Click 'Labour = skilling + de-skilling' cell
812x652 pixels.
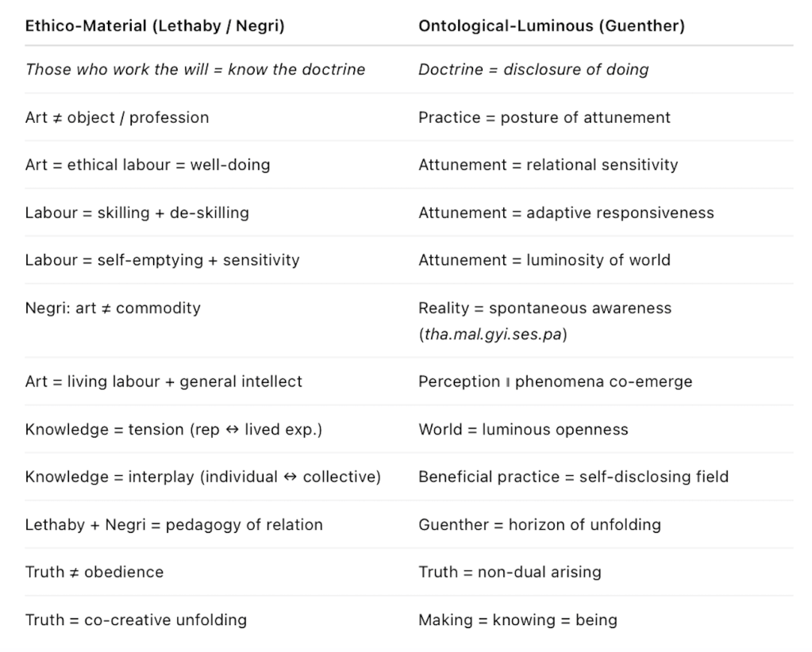coord(137,213)
